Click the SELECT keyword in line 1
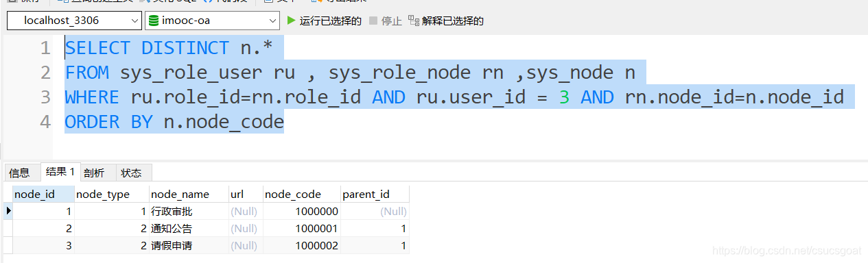868x263 pixels. [97, 48]
